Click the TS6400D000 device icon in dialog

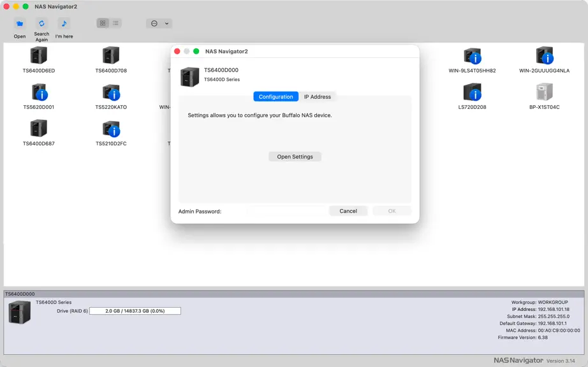click(190, 76)
